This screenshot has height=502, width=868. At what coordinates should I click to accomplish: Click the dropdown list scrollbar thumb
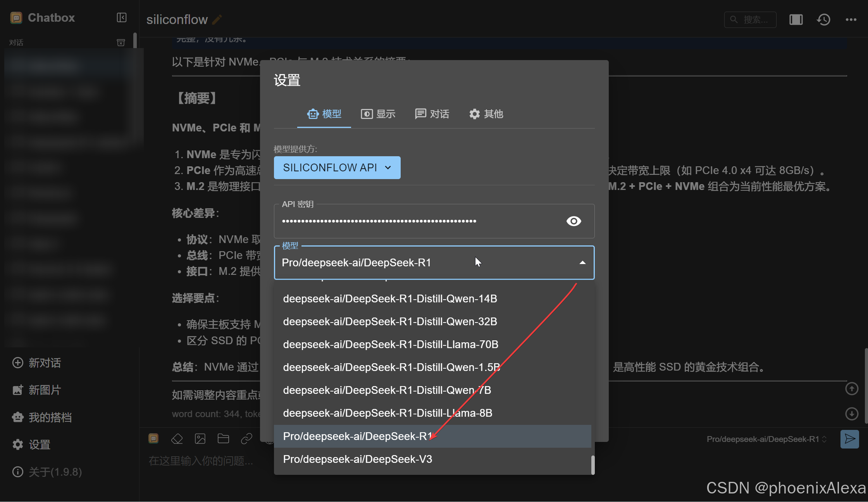point(592,464)
